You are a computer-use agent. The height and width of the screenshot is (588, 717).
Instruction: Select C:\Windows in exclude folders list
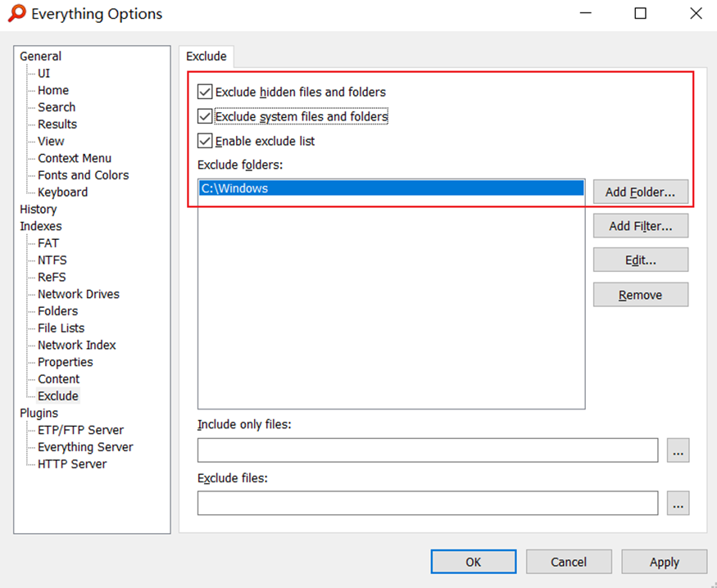[x=392, y=188]
